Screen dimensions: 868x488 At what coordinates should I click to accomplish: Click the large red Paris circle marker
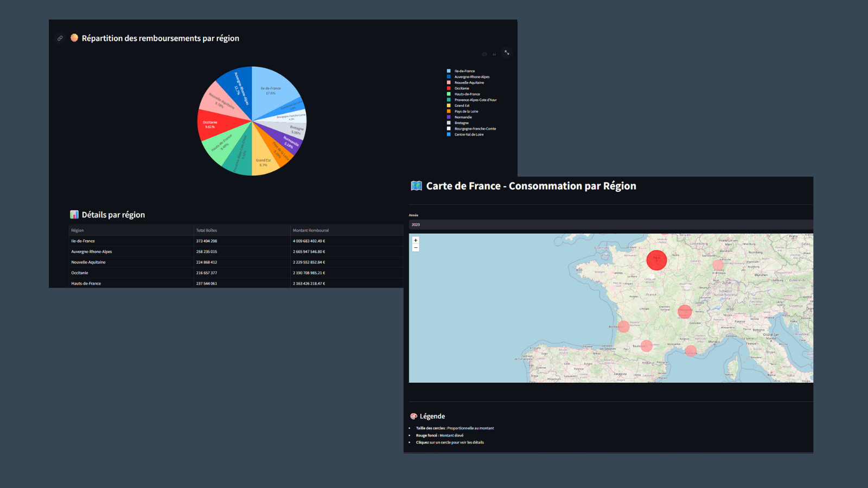pos(656,260)
